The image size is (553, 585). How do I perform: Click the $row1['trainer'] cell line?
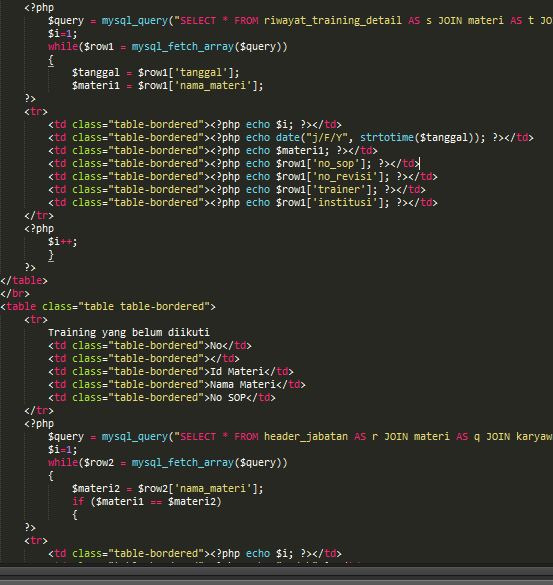click(x=237, y=190)
